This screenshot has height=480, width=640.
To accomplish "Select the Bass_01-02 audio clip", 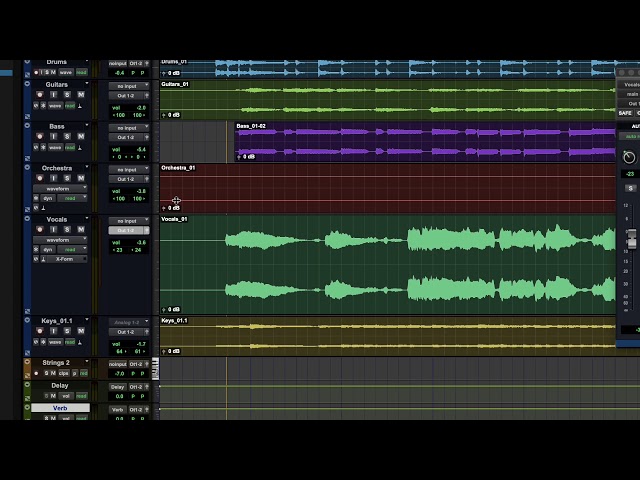I will click(425, 142).
